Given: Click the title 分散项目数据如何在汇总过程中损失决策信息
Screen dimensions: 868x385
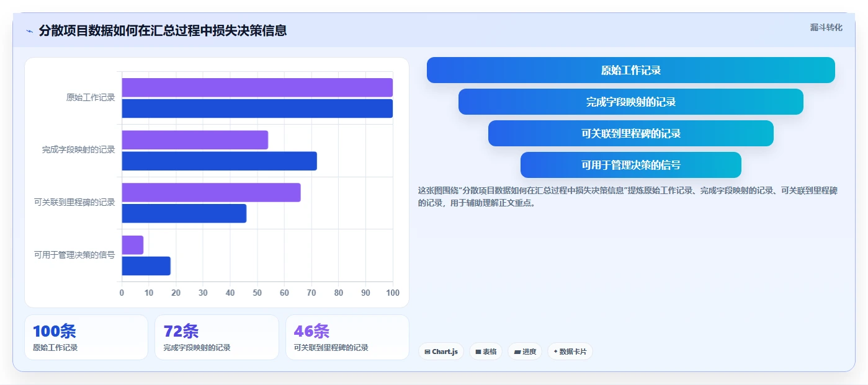Looking at the screenshot, I should 163,30.
